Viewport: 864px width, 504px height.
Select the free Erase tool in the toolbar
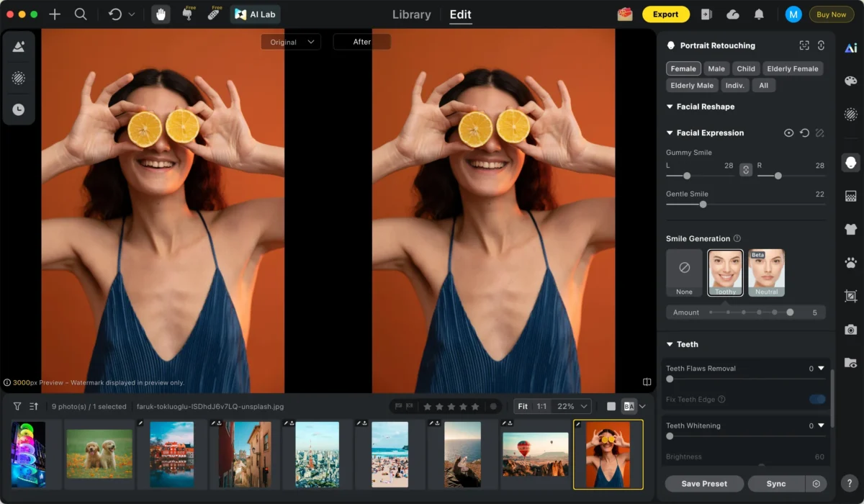(x=214, y=14)
